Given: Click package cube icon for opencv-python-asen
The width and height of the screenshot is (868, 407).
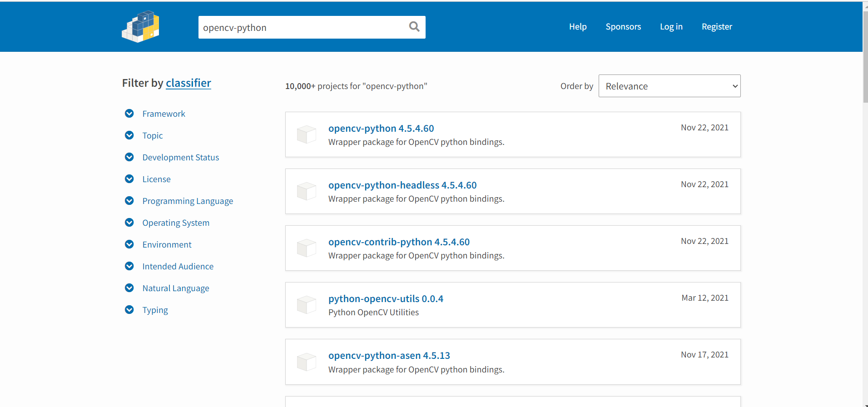Looking at the screenshot, I should [x=307, y=362].
